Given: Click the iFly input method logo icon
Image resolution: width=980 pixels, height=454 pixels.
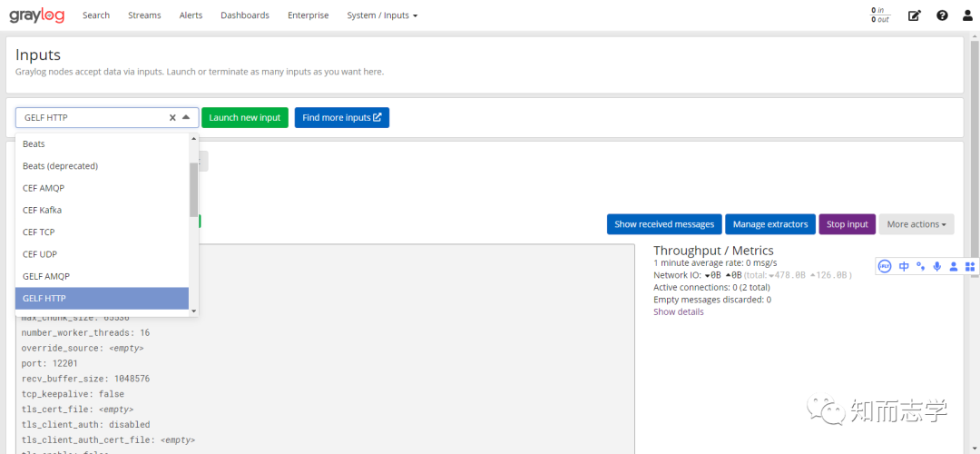Looking at the screenshot, I should (885, 266).
